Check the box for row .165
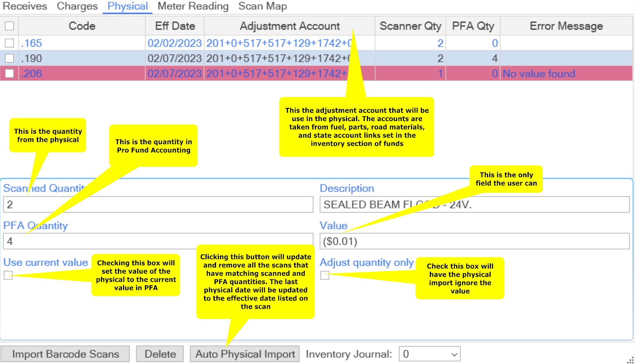The width and height of the screenshot is (635, 364). [9, 43]
